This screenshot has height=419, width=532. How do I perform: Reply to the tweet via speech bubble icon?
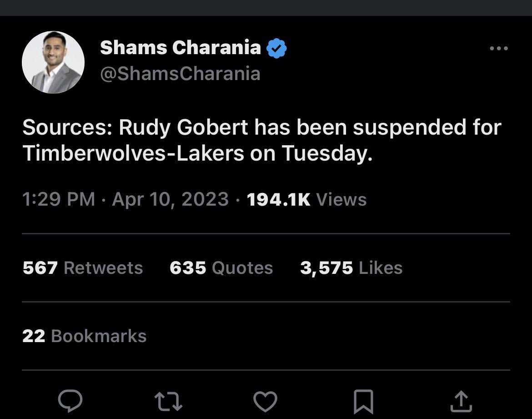tap(70, 401)
